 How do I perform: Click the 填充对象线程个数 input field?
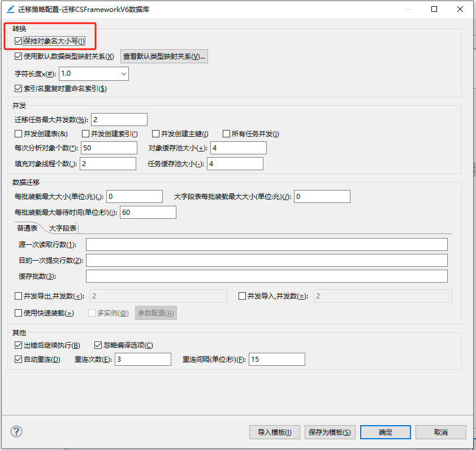[108, 164]
